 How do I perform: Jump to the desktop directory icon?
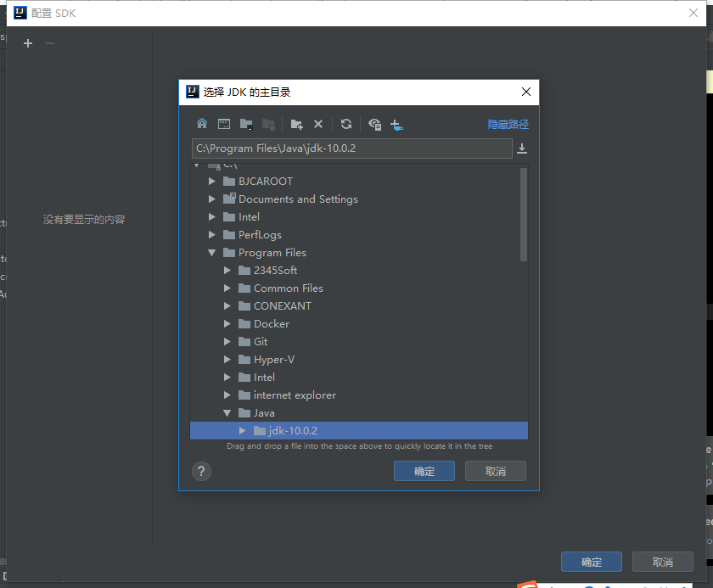tap(224, 124)
